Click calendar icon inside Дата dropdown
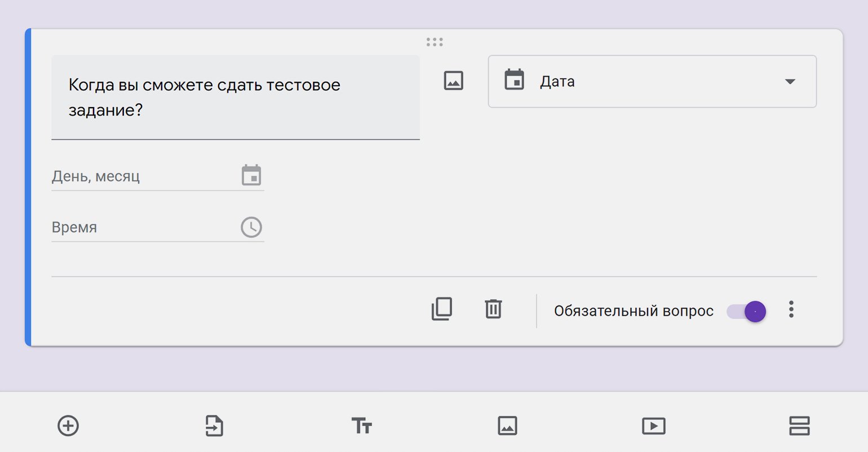Viewport: 868px width, 452px height. tap(514, 80)
